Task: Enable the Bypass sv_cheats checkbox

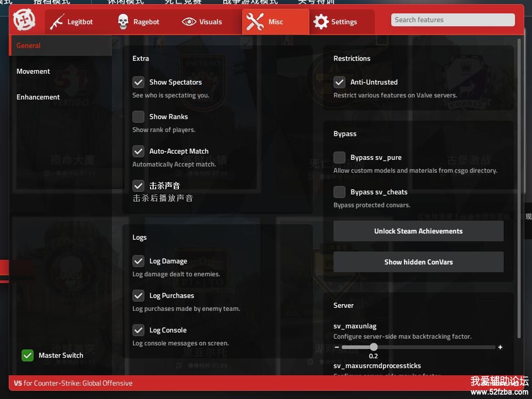Action: click(x=339, y=192)
